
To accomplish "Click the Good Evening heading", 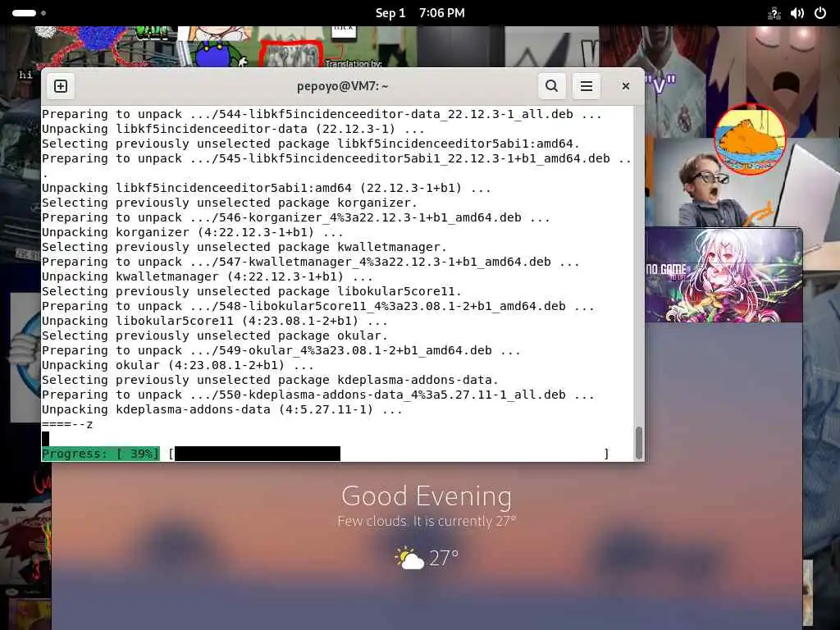I will (427, 495).
